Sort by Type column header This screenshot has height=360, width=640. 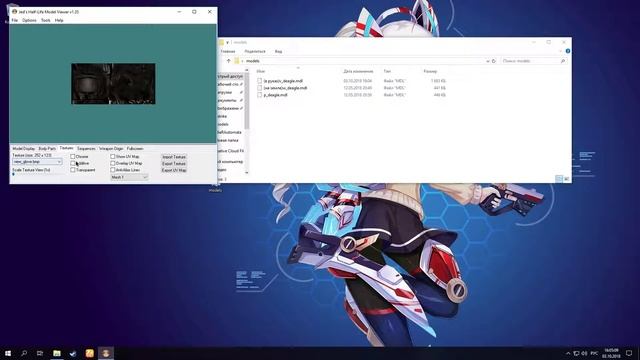click(387, 71)
